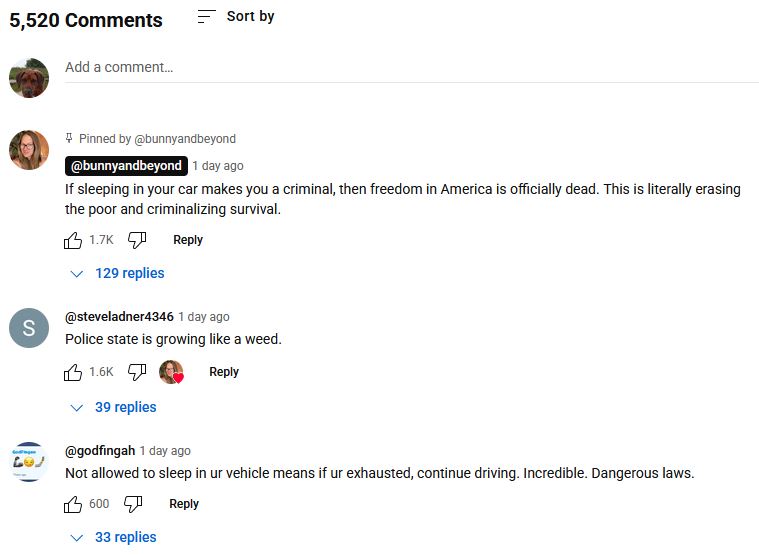759x555 pixels.
Task: Dislike the @godfingah comment
Action: [133, 504]
